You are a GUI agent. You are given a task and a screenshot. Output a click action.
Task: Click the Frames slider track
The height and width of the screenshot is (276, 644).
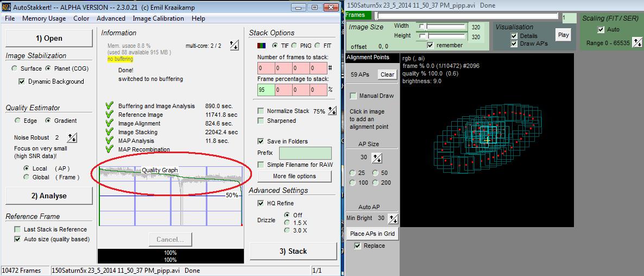[466, 16]
